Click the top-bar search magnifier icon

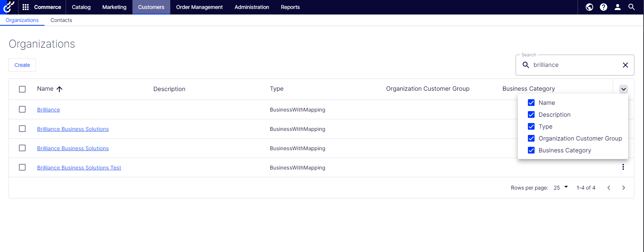pos(631,7)
